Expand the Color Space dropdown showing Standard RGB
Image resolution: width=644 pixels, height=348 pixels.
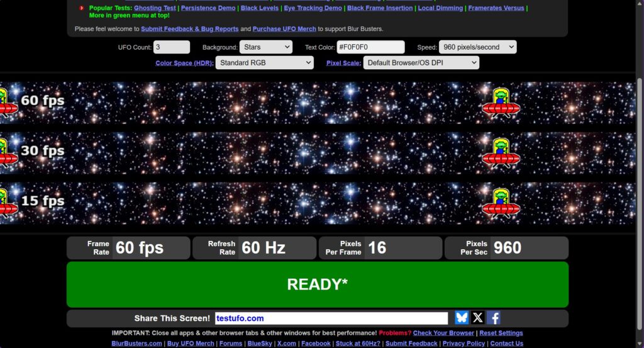(265, 62)
